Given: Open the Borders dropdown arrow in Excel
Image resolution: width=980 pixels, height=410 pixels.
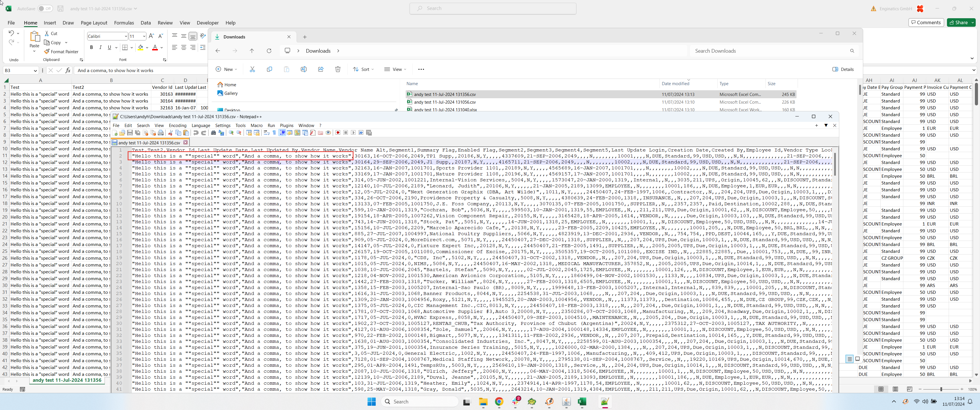Looking at the screenshot, I should pyautogui.click(x=132, y=48).
